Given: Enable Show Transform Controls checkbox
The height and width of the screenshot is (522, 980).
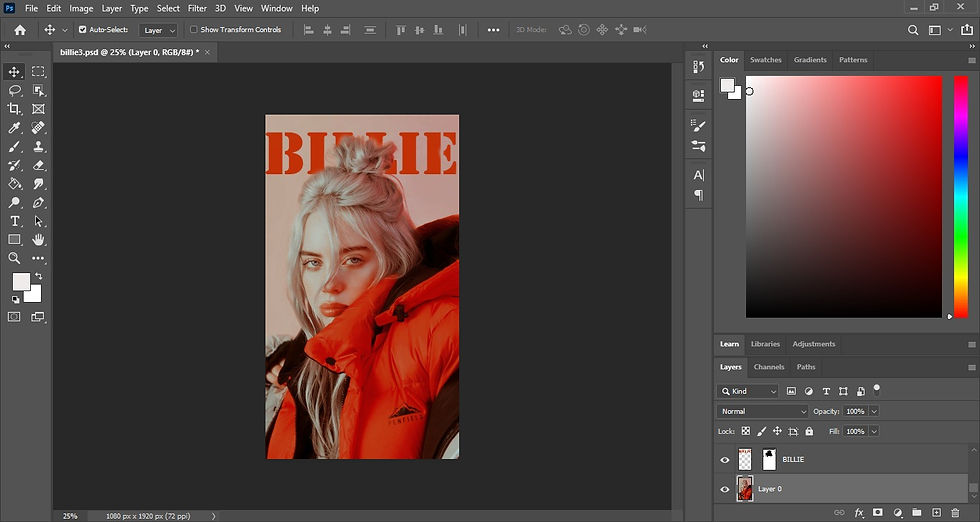Looking at the screenshot, I should (x=194, y=30).
